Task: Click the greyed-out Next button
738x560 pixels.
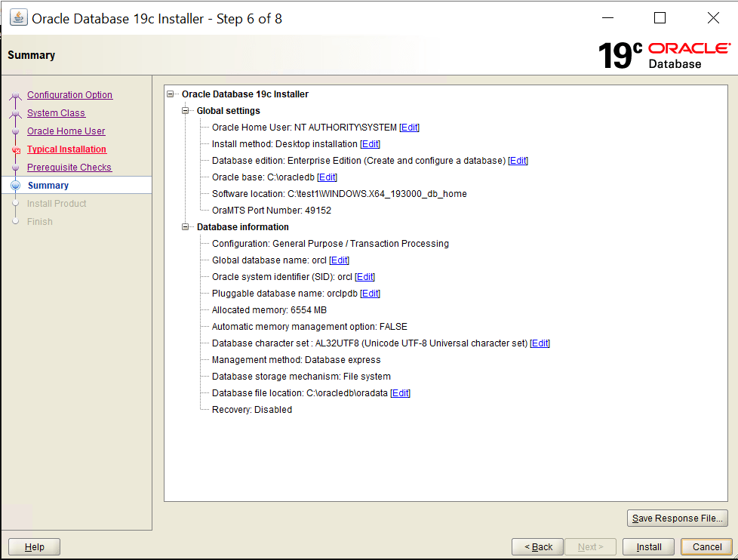Action: point(590,547)
